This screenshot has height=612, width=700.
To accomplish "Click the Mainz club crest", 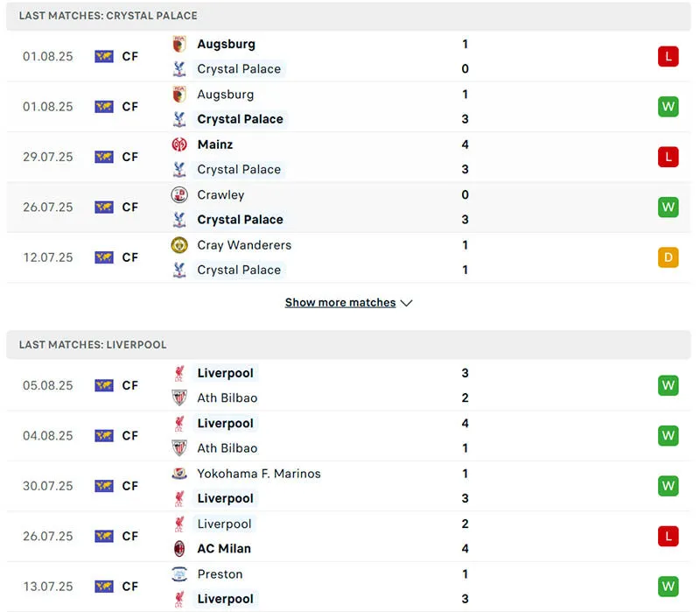I will [179, 144].
